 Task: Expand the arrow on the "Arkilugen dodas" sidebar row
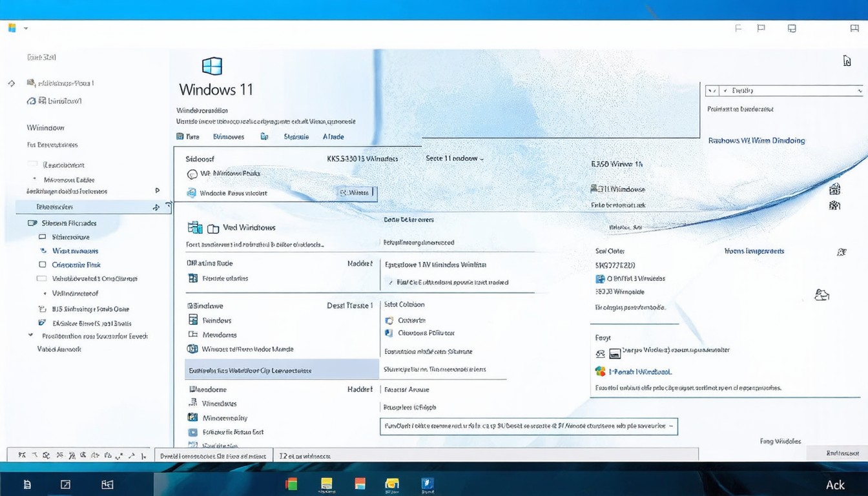click(158, 191)
